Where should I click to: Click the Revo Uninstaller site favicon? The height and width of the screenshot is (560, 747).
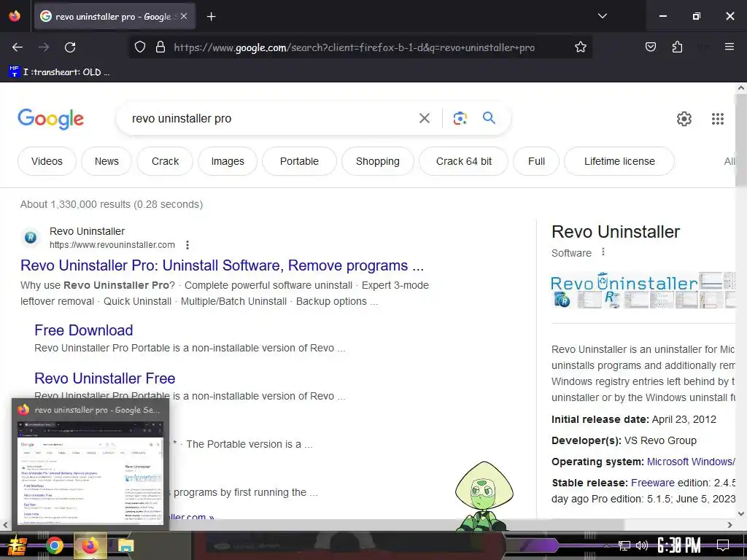click(x=31, y=237)
